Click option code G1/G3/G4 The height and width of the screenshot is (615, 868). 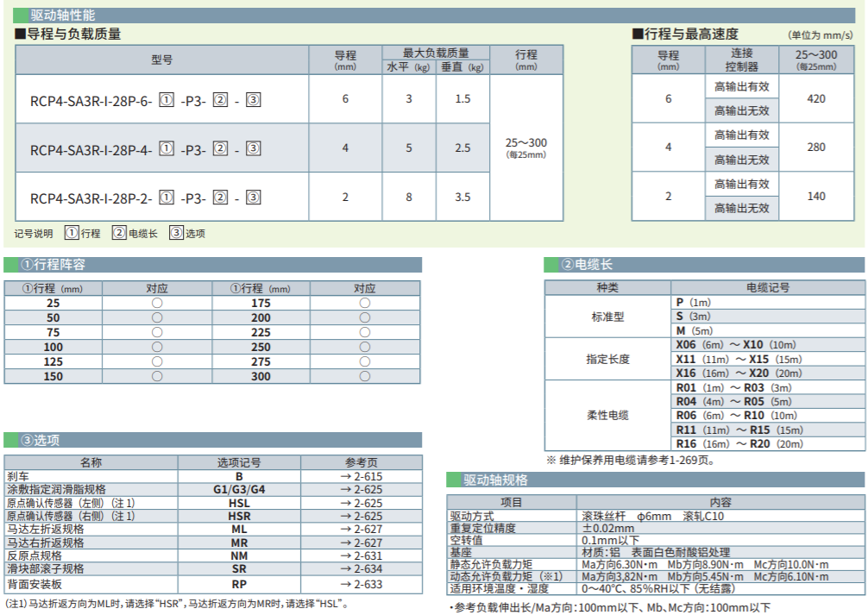coord(239,490)
